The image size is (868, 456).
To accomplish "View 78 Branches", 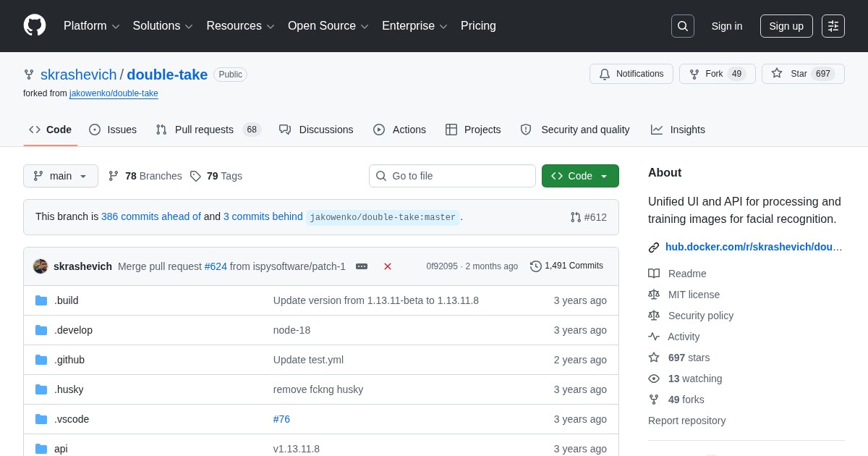I will (x=145, y=176).
